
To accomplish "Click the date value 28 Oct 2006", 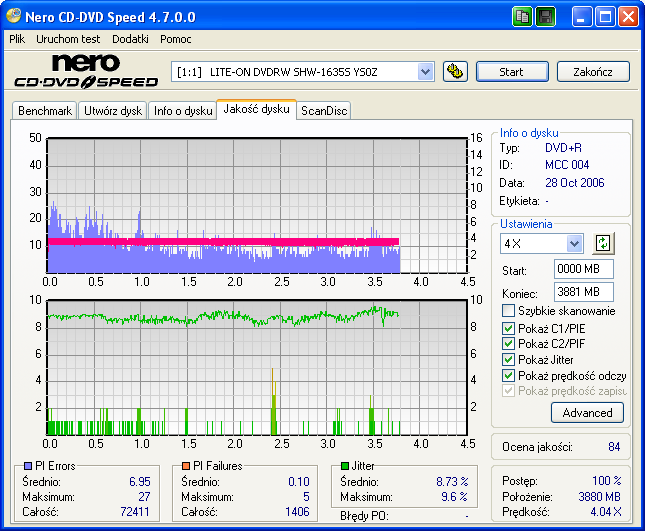I will (574, 183).
